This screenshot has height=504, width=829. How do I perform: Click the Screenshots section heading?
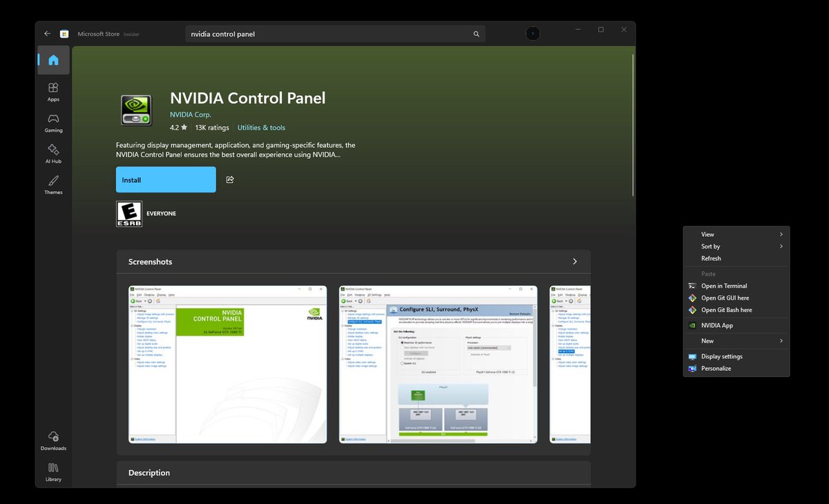point(150,262)
